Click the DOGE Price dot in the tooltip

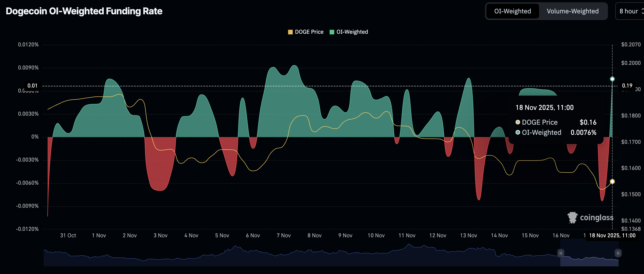[x=518, y=122]
